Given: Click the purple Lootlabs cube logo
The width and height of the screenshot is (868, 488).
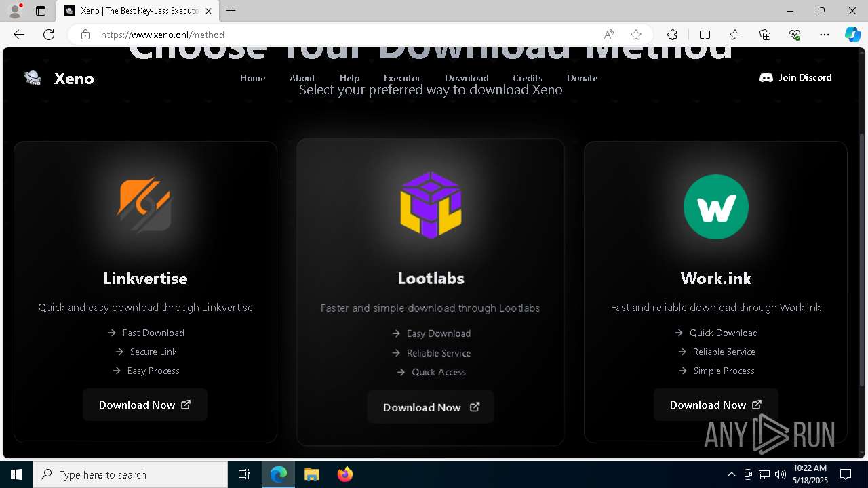Looking at the screenshot, I should coord(431,205).
